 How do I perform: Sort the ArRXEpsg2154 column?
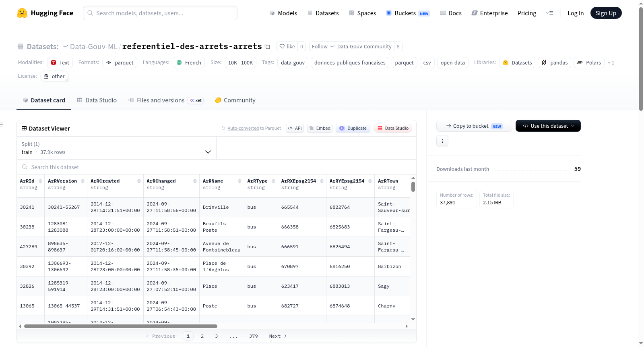pos(322,181)
